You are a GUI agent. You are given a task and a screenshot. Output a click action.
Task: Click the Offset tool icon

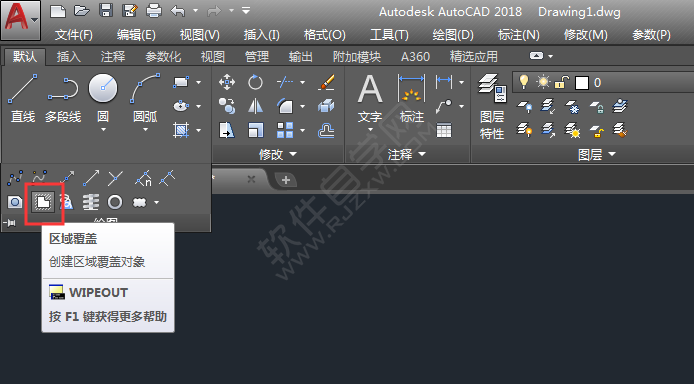pyautogui.click(x=326, y=131)
